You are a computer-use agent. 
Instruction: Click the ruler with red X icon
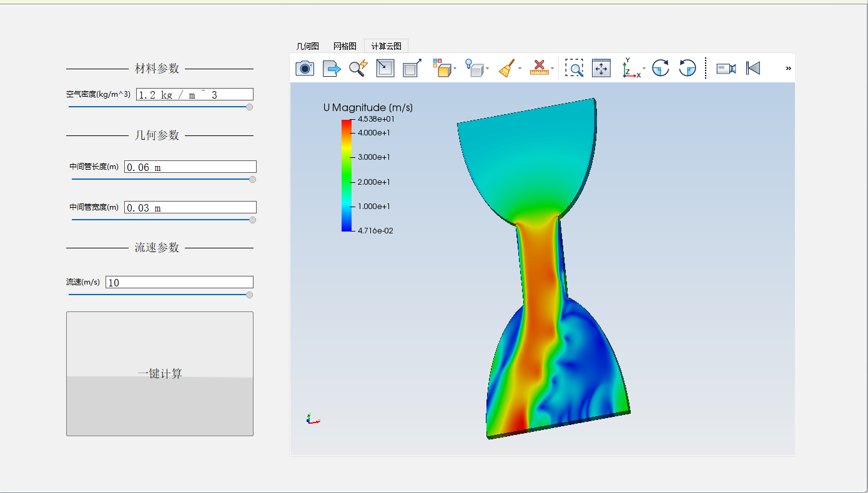(539, 68)
